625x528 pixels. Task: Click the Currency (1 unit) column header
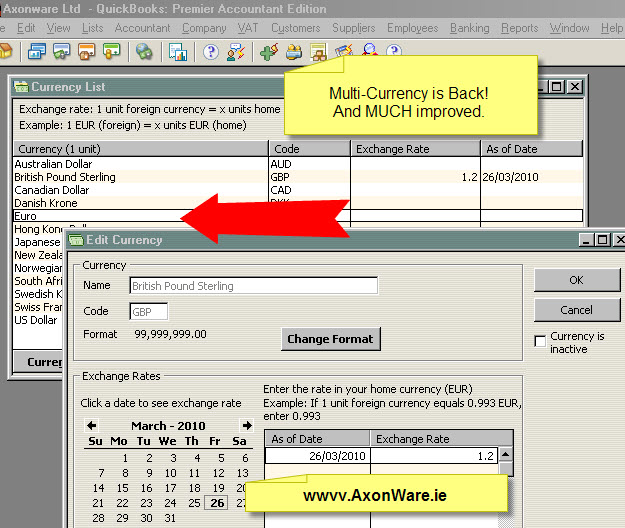click(x=141, y=149)
